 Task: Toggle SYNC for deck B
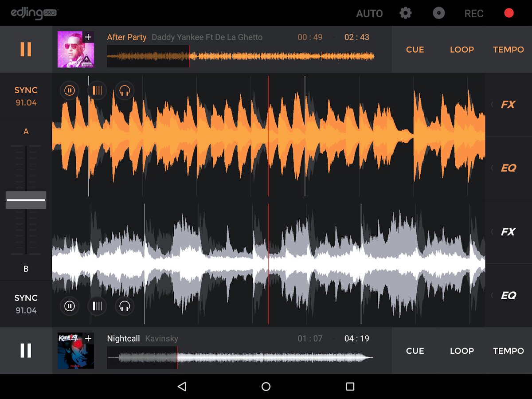click(26, 304)
